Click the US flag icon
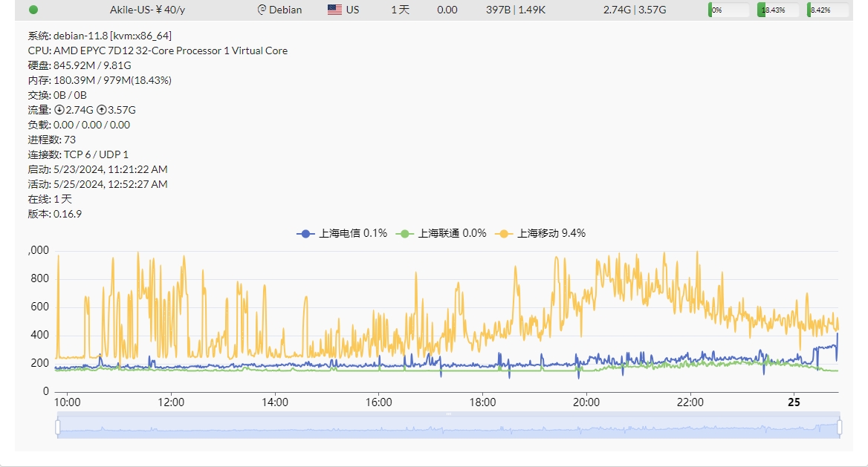The image size is (868, 467). coord(334,10)
